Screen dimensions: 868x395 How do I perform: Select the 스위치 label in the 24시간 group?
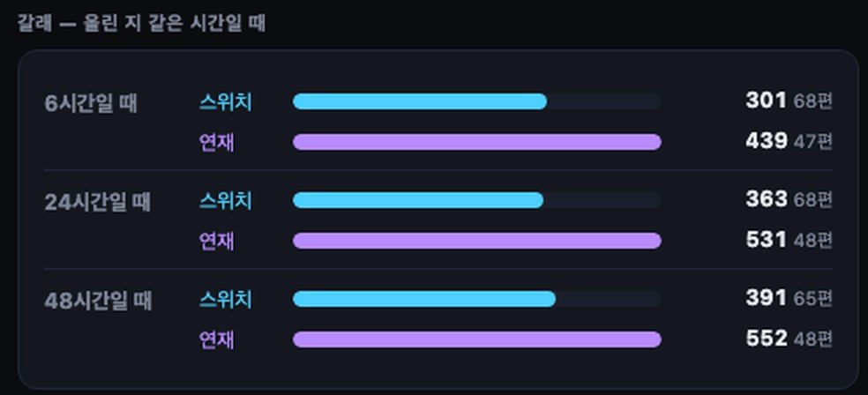tap(225, 200)
